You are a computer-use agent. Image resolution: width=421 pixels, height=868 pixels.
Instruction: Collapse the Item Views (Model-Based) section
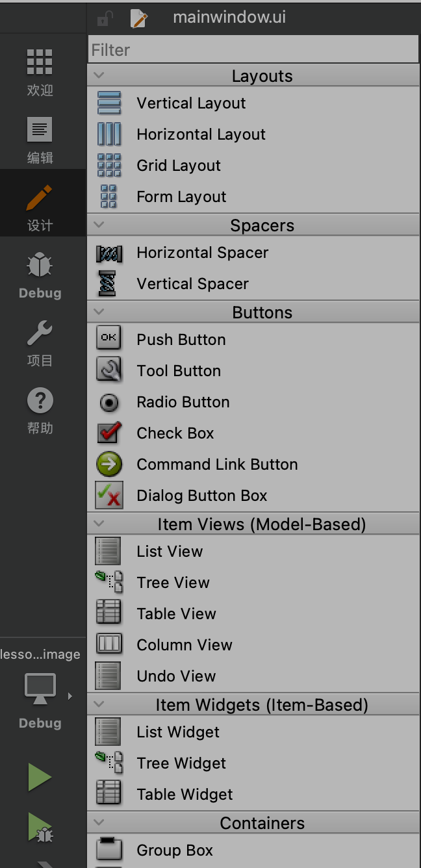99,524
